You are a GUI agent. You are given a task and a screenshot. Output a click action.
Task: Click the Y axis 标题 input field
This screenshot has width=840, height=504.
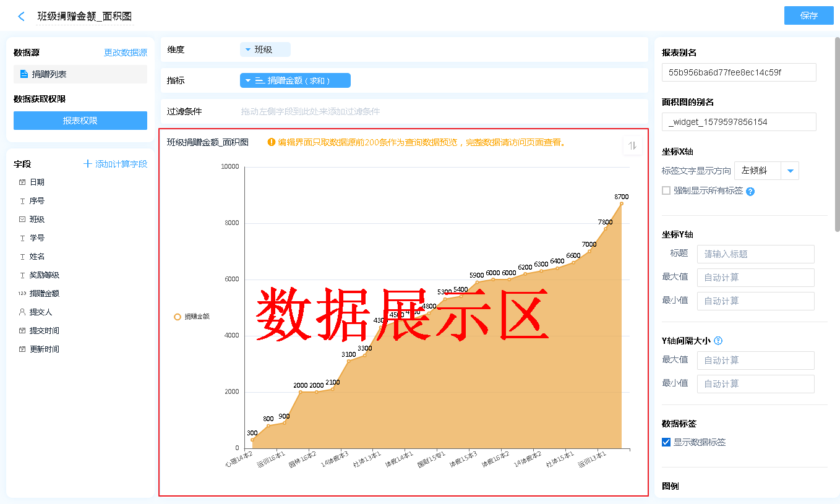click(755, 254)
